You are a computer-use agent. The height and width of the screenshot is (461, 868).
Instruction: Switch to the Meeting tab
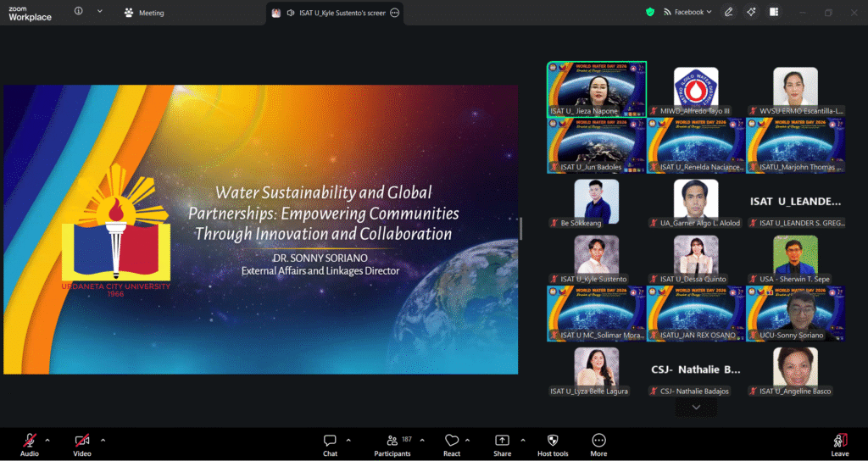[x=144, y=13]
